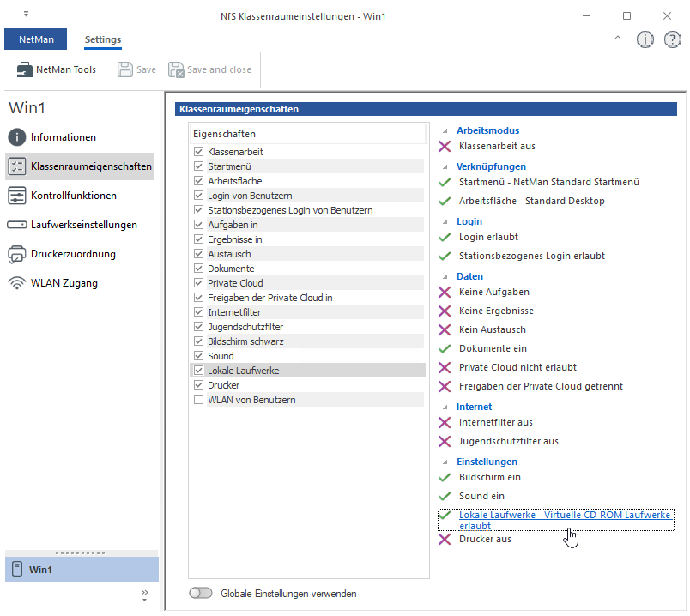Screen dimensions: 690x616
Task: Click the Informationen sidebar icon
Action: point(17,137)
